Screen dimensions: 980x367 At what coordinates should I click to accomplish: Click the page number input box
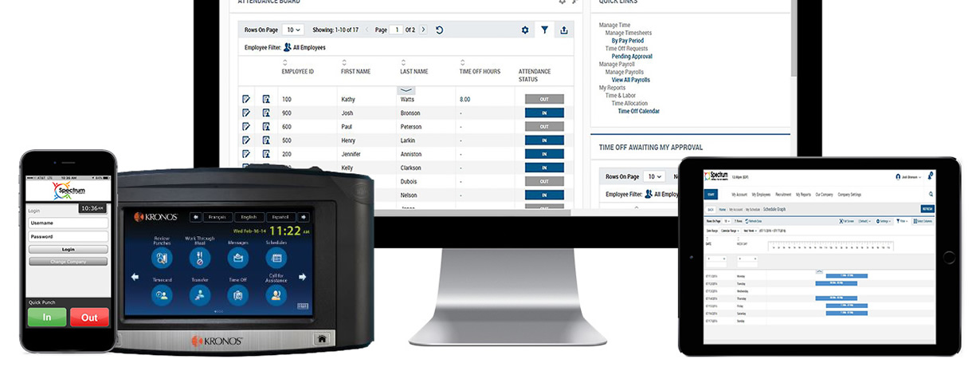[x=396, y=30]
